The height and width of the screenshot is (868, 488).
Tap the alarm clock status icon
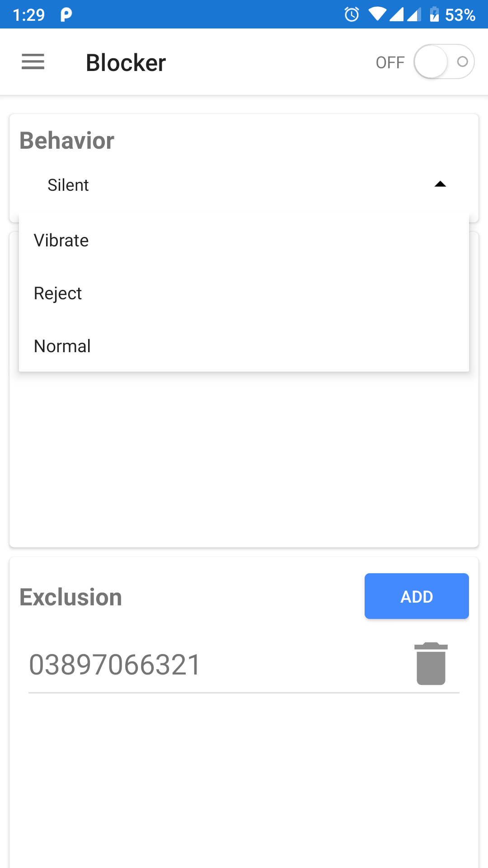point(352,14)
